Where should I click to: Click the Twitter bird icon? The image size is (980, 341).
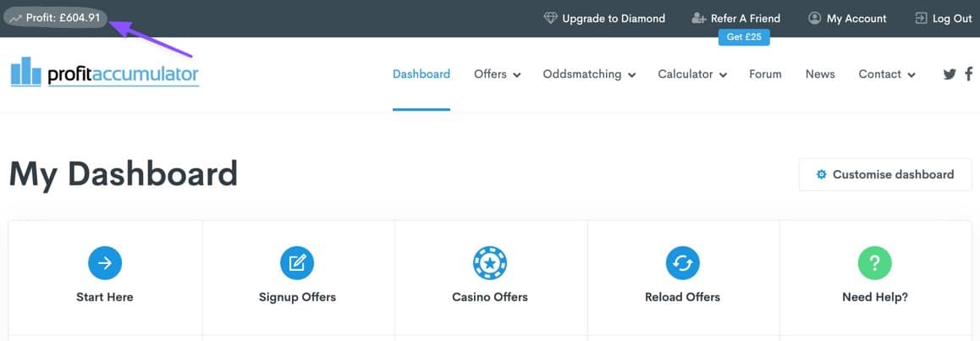pyautogui.click(x=950, y=74)
